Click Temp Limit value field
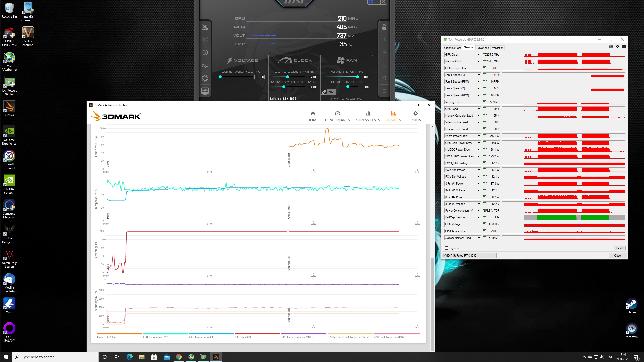Viewport: 644px width, 362px height. [x=364, y=87]
